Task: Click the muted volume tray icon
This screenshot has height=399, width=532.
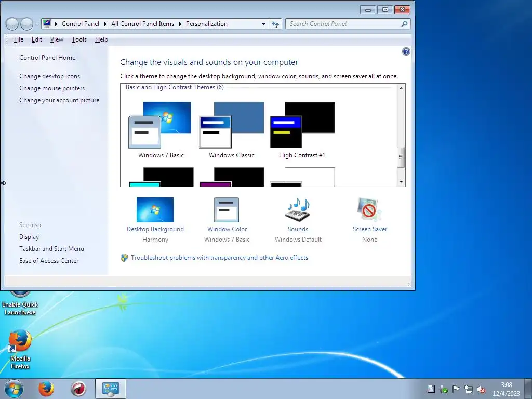Action: tap(481, 389)
